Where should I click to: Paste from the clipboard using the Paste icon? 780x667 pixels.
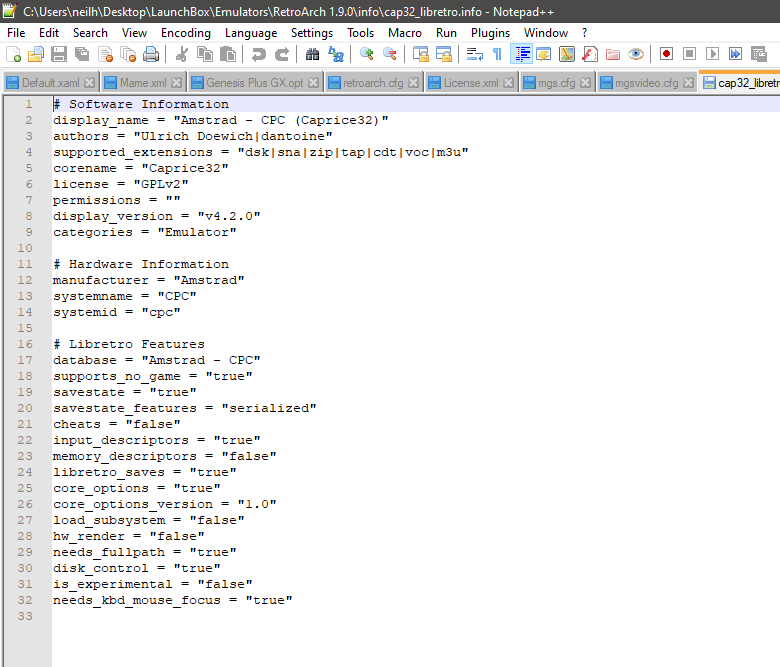pos(227,54)
